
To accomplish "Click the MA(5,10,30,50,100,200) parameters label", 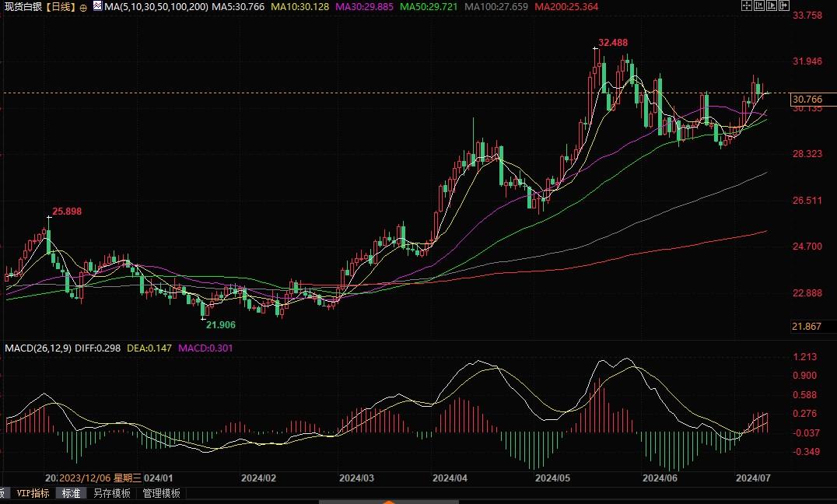I will 156,7.
